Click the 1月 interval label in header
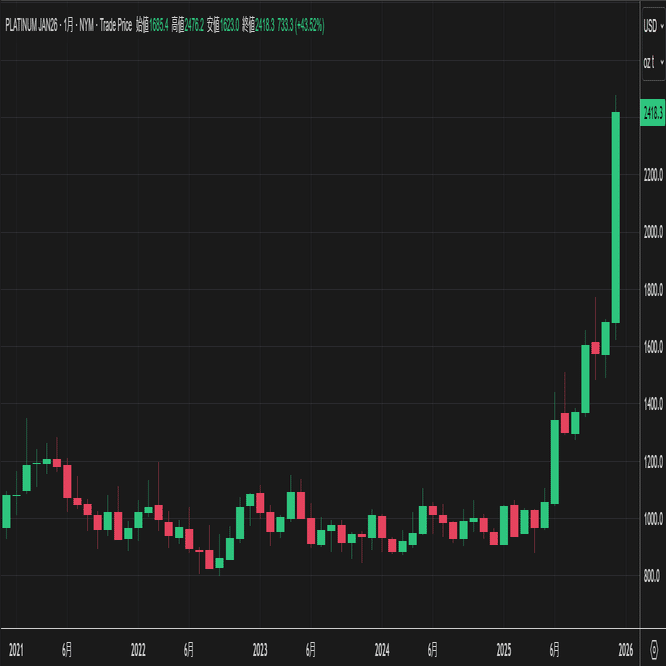The width and height of the screenshot is (666, 666). tap(68, 25)
